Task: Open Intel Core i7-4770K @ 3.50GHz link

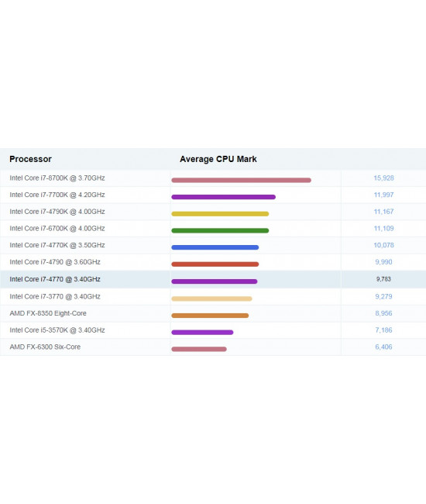Action: pyautogui.click(x=57, y=245)
